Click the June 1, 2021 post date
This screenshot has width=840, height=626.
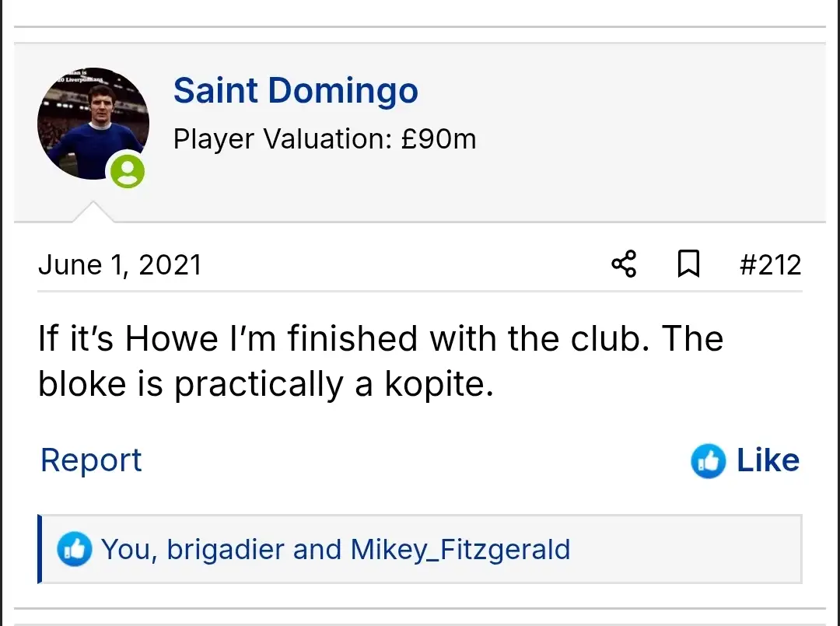coord(120,265)
